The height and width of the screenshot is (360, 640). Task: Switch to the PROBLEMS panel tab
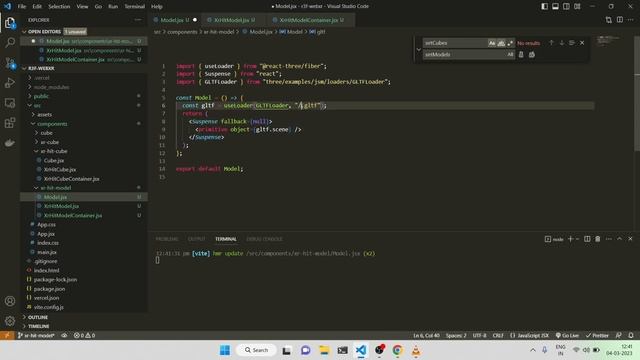point(167,239)
